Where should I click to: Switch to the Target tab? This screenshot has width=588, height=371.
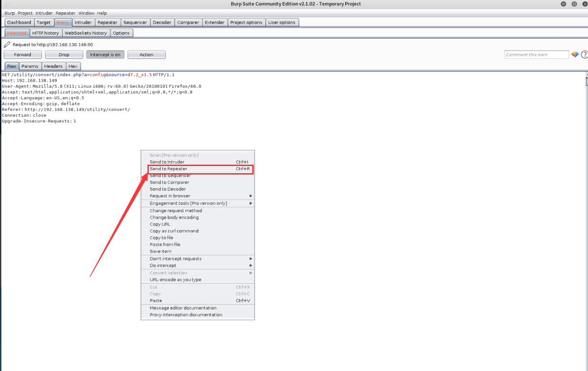pyautogui.click(x=44, y=22)
